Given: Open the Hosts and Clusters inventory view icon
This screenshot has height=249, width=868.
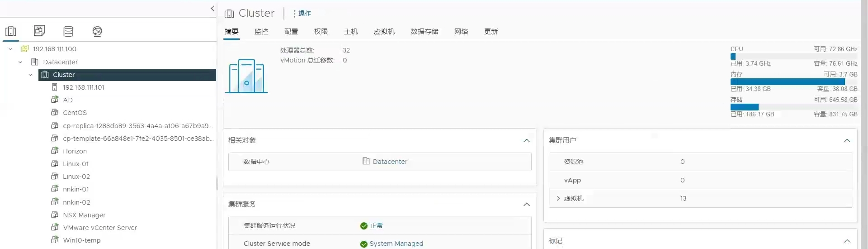Looking at the screenshot, I should click(x=11, y=31).
